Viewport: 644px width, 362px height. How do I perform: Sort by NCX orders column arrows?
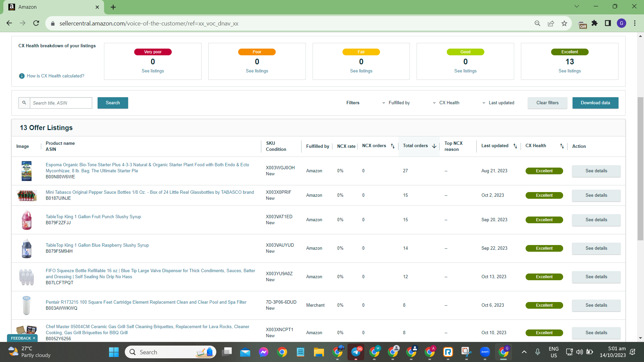point(392,146)
